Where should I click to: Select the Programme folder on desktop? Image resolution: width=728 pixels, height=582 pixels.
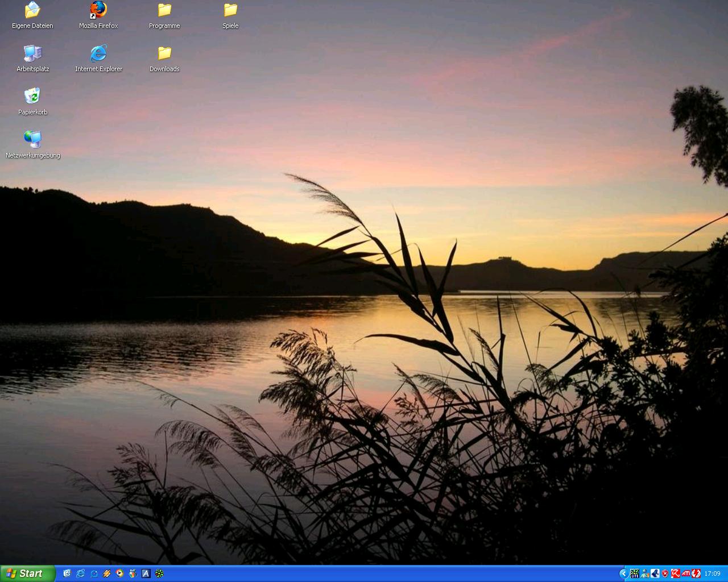point(164,10)
